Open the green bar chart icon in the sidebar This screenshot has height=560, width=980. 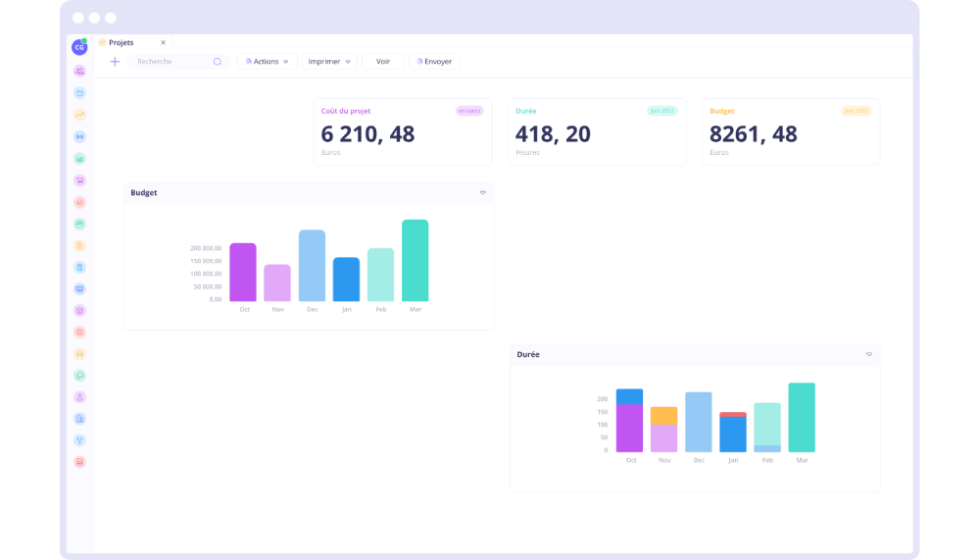point(79,158)
